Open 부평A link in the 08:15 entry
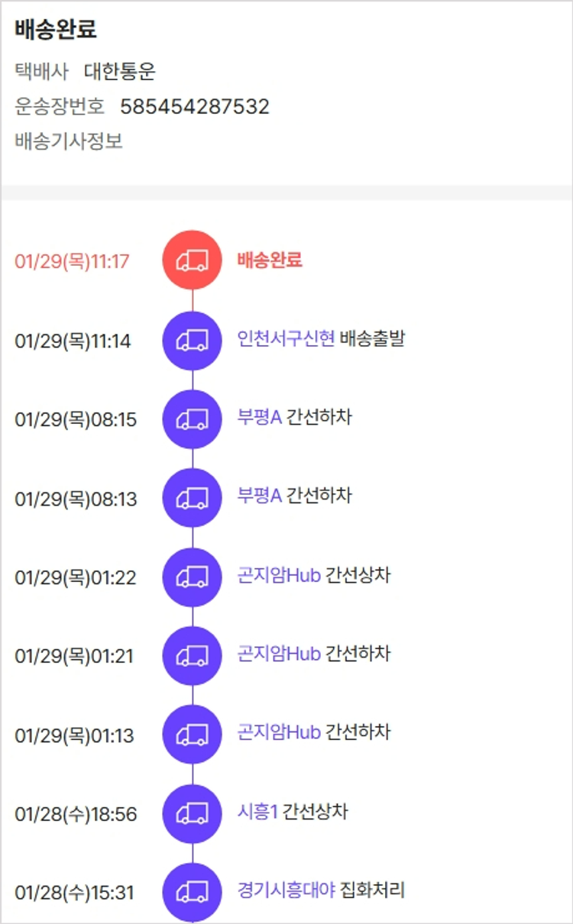 point(260,417)
